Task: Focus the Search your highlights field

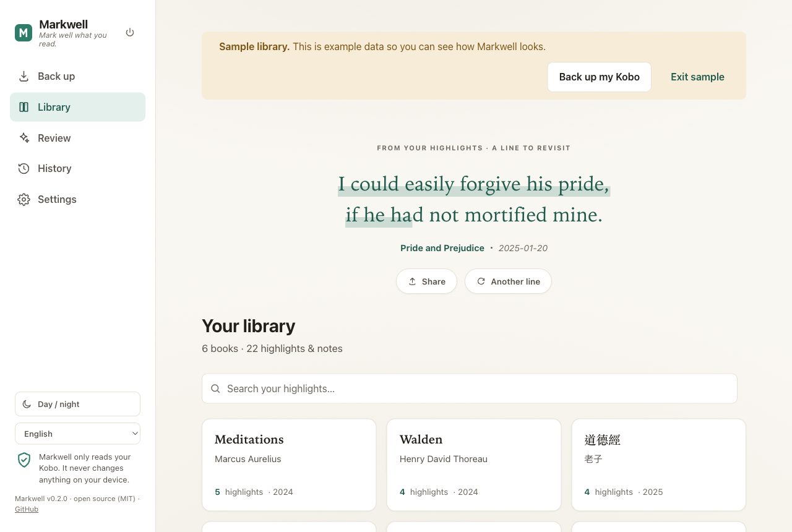Action: pyautogui.click(x=469, y=388)
